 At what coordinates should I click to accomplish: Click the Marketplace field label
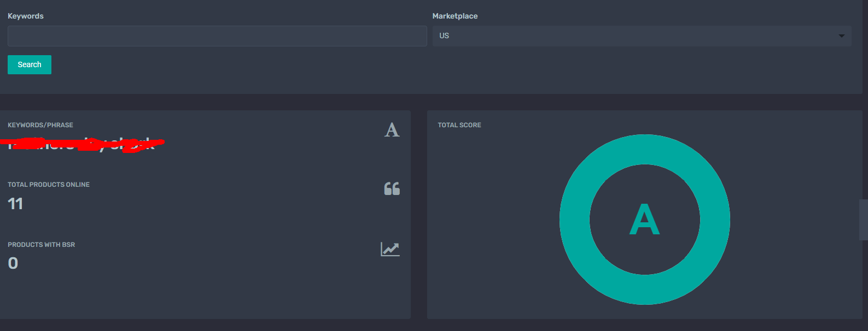tap(455, 16)
